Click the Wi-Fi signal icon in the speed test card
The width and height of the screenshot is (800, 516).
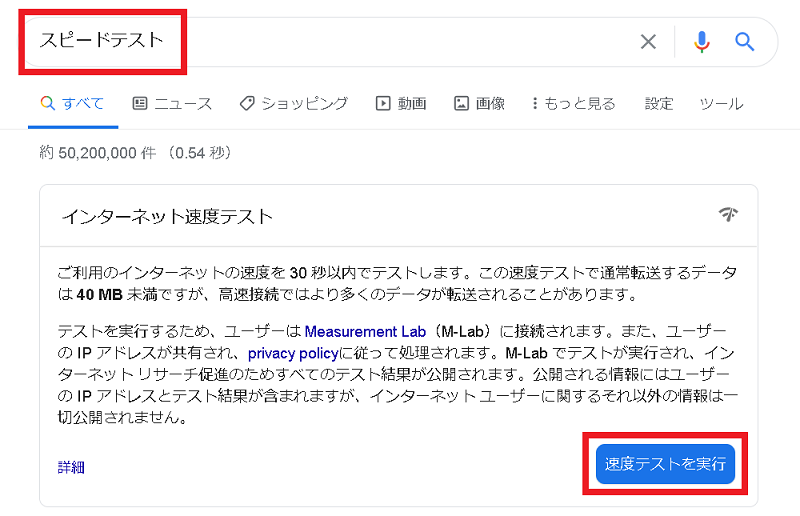[x=728, y=215]
